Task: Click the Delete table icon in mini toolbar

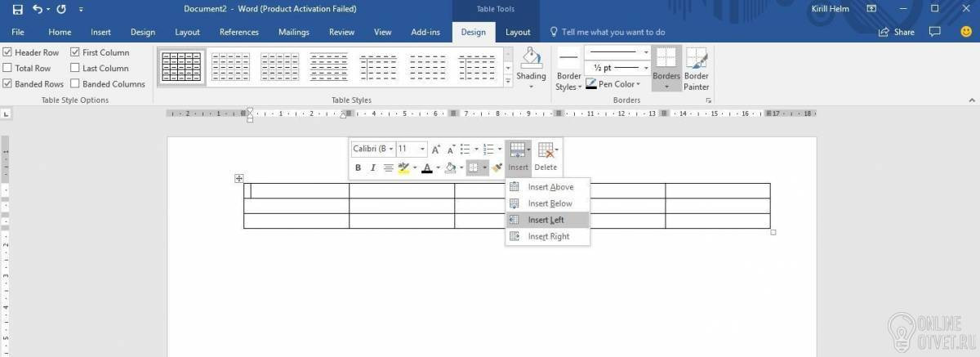Action: pos(546,157)
